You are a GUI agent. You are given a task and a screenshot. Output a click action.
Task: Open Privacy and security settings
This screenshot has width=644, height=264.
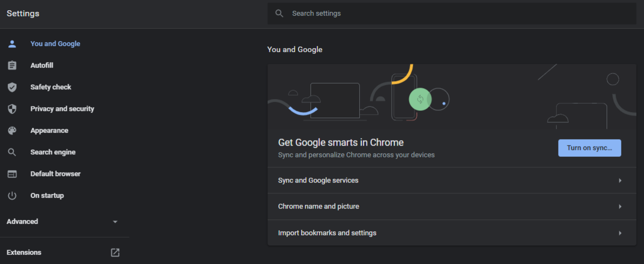(62, 109)
